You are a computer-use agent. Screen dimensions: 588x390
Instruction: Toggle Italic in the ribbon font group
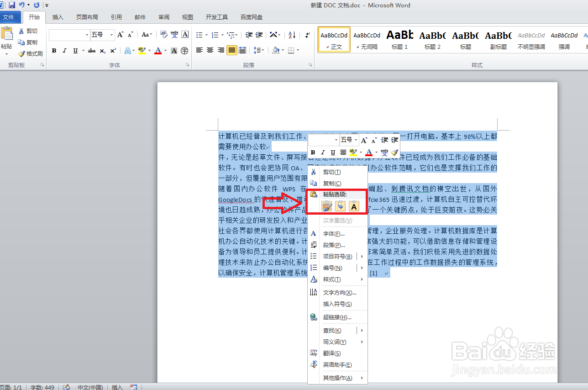pyautogui.click(x=64, y=51)
